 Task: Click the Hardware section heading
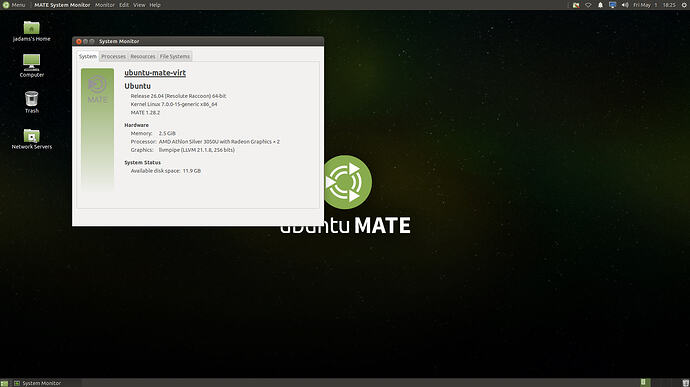coord(136,125)
